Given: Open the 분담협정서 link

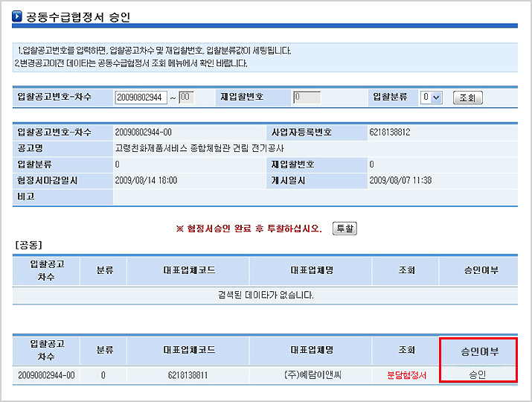Looking at the screenshot, I should pyautogui.click(x=406, y=375).
